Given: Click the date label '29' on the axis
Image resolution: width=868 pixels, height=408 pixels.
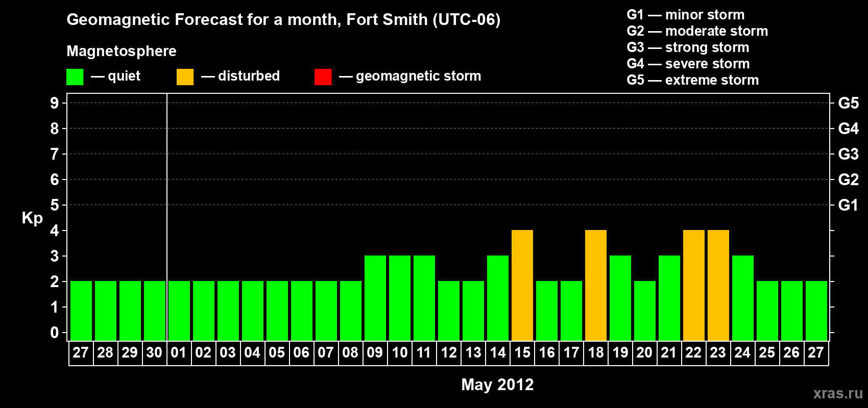Looking at the screenshot, I should pyautogui.click(x=130, y=353).
